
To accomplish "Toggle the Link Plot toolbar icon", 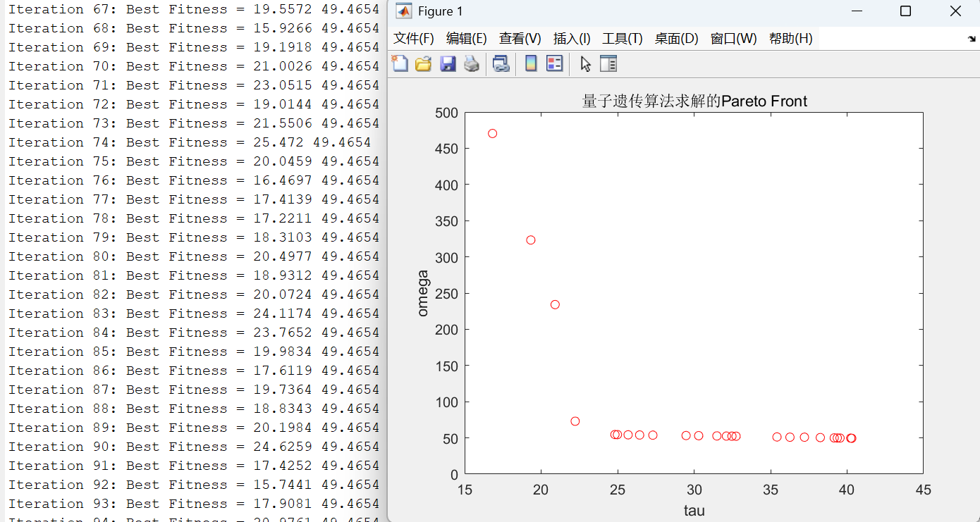I will (x=501, y=64).
